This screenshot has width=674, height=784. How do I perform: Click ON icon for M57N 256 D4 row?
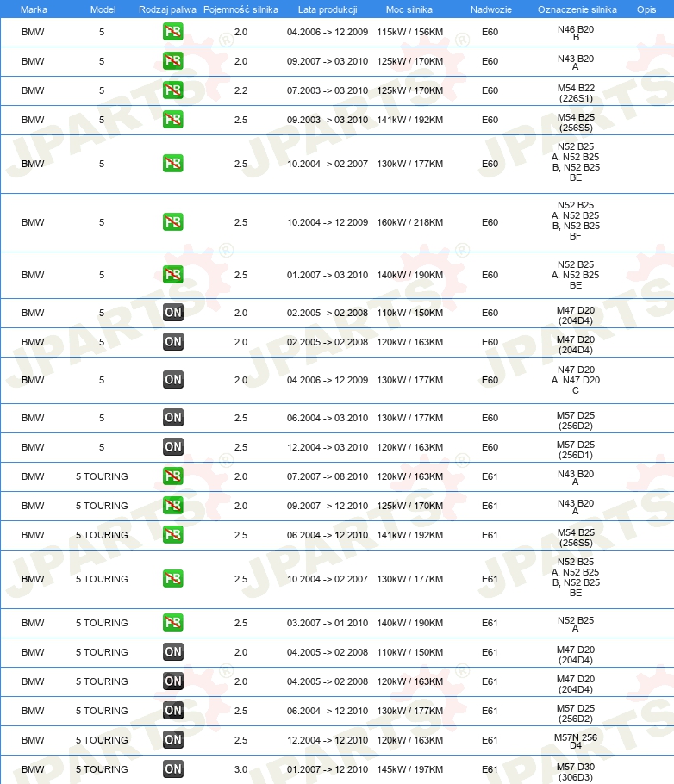pos(172,740)
